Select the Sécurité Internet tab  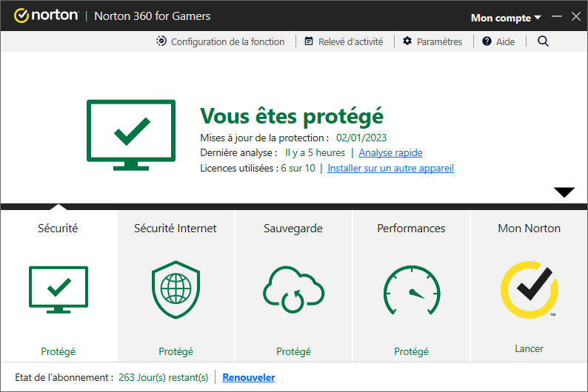(175, 229)
